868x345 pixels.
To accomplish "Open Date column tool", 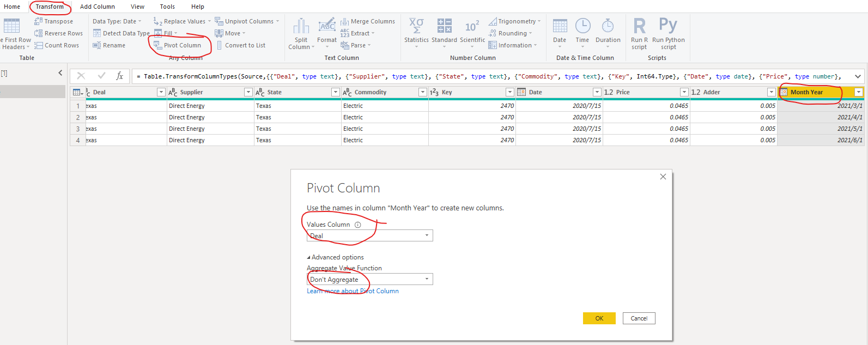I will 560,33.
